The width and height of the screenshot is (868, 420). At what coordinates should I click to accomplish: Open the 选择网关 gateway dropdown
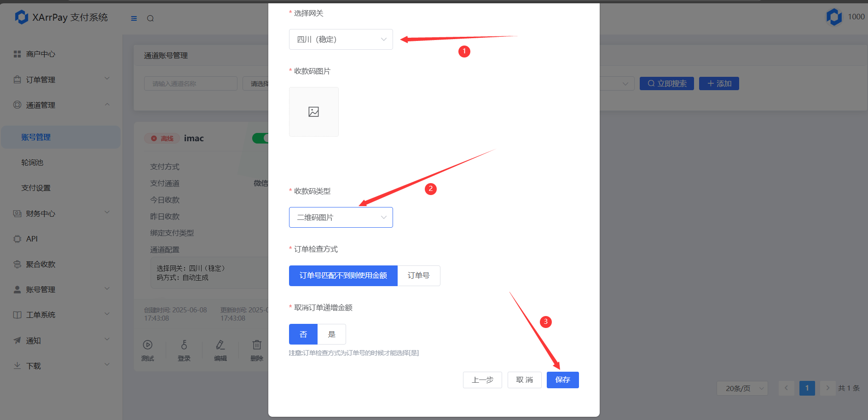tap(341, 39)
